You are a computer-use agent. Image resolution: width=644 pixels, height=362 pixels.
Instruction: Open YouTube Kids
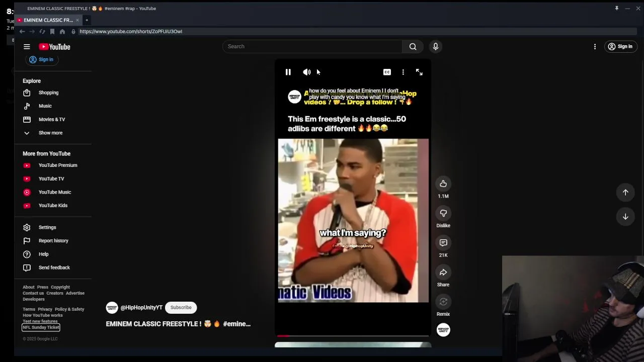(53, 206)
